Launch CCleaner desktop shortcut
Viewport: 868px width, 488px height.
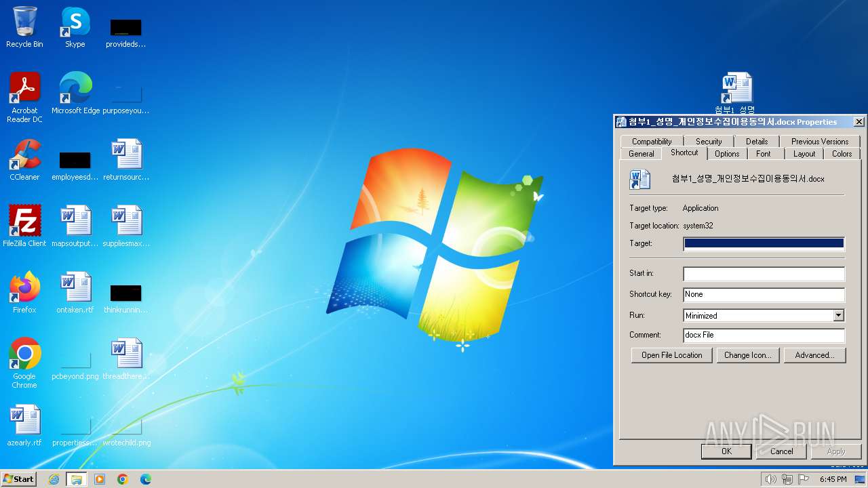pos(24,160)
